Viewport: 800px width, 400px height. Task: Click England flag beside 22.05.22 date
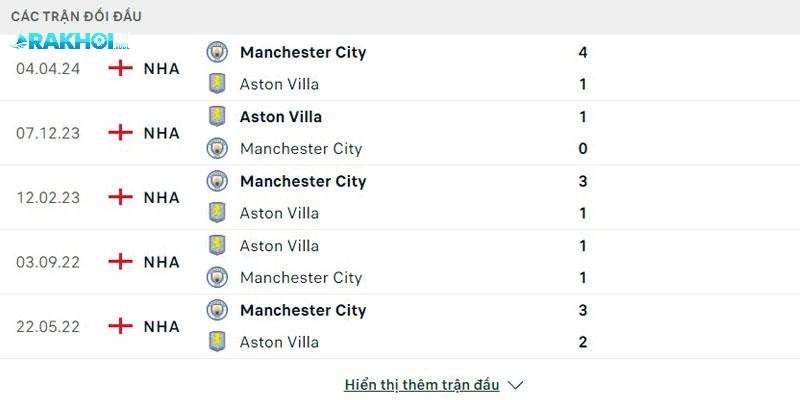click(120, 326)
